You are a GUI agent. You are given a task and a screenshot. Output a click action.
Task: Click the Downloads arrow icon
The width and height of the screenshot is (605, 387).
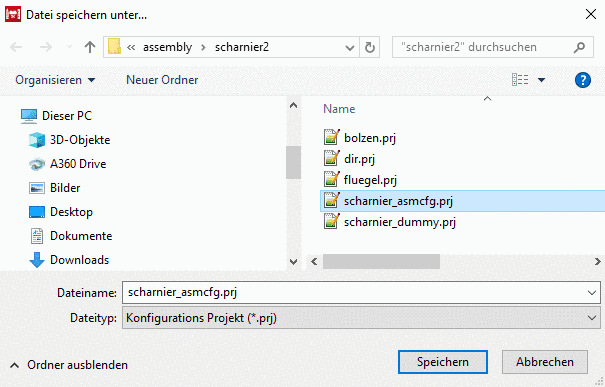coord(37,260)
